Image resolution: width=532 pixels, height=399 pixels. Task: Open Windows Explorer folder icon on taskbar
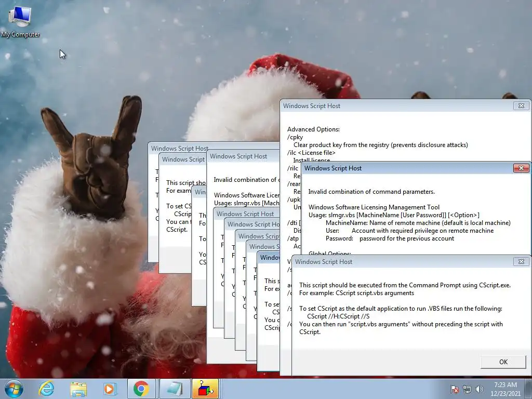point(78,389)
